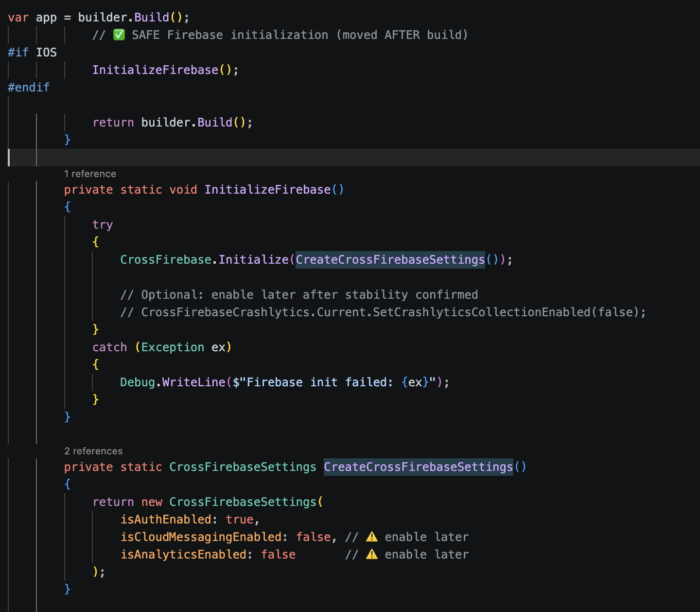Click the SAFE Firebase initialization comment
Image resolution: width=700 pixels, height=612 pixels.
tap(280, 35)
